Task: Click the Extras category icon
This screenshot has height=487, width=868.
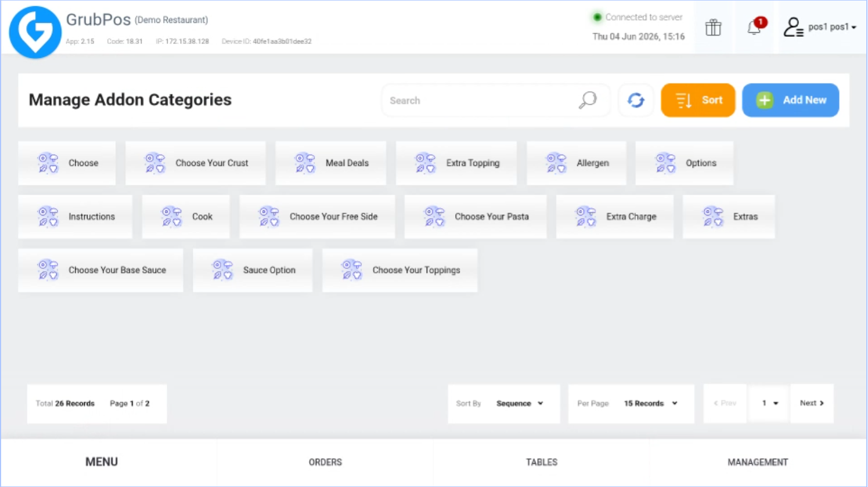Action: pos(713,217)
